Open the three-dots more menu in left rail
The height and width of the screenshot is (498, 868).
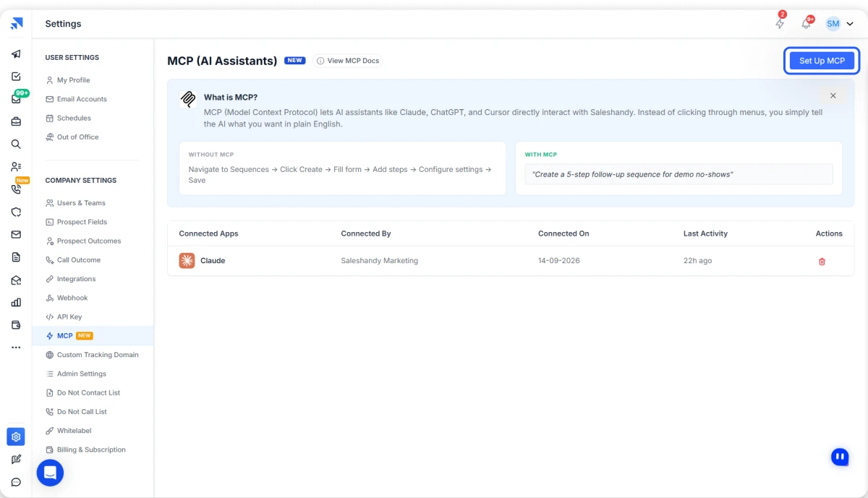point(16,348)
